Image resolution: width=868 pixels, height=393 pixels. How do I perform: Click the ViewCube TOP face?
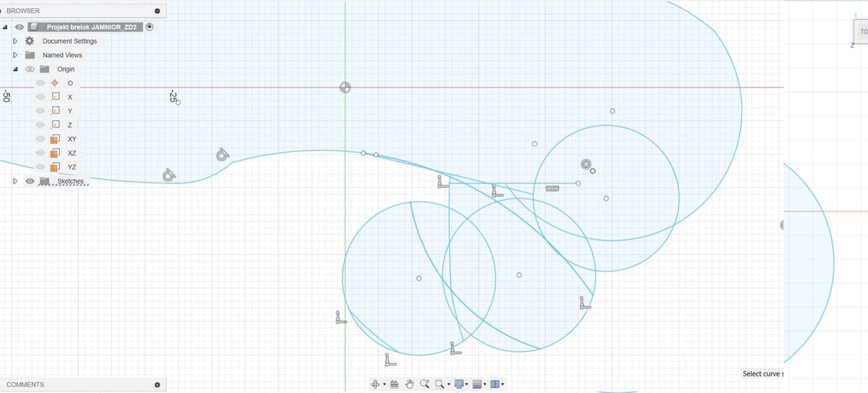pyautogui.click(x=861, y=32)
